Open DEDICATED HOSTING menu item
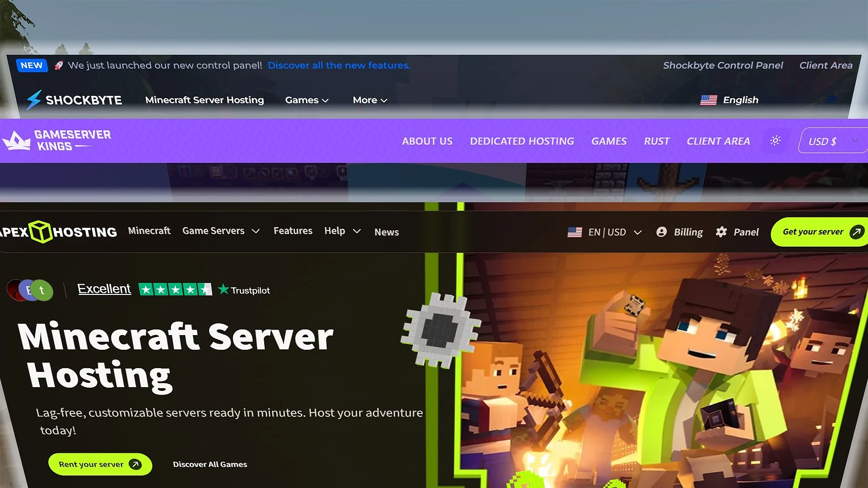868x488 pixels. tap(522, 141)
